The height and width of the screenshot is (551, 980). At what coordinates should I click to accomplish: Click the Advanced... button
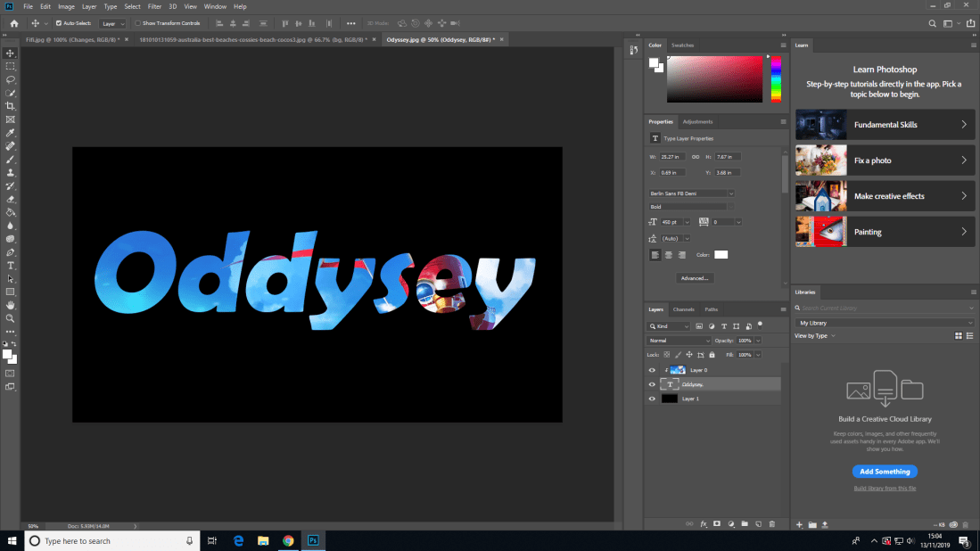tap(693, 278)
